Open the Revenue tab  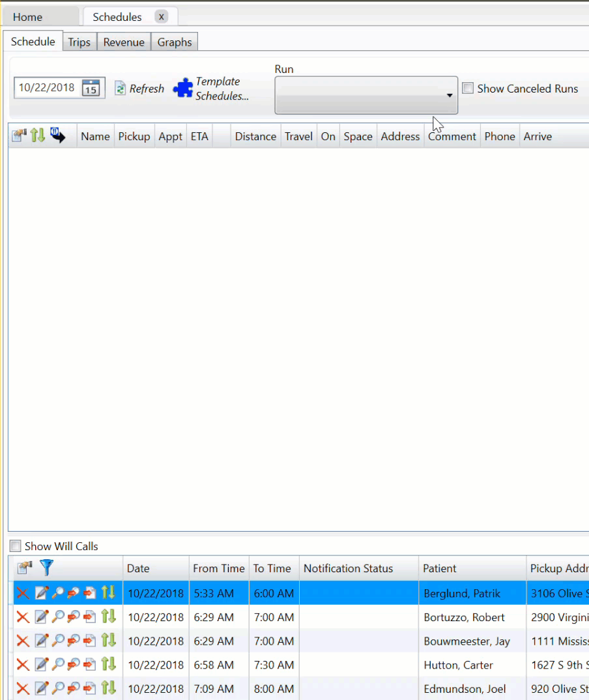124,42
